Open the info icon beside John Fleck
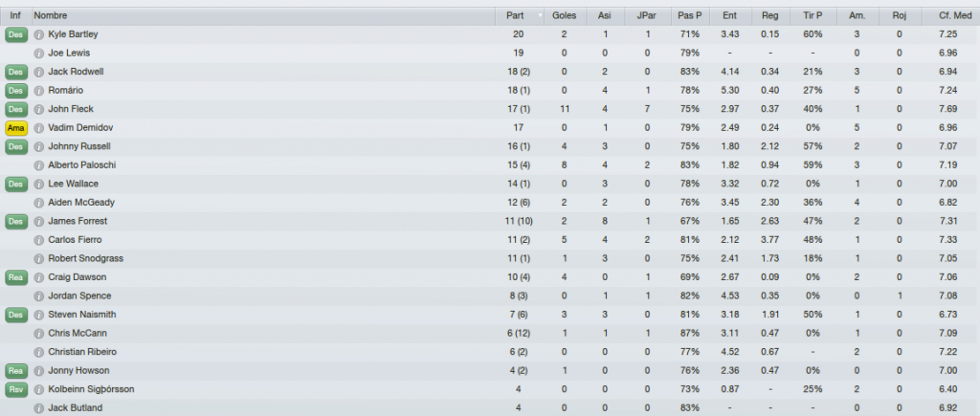 [x=38, y=110]
